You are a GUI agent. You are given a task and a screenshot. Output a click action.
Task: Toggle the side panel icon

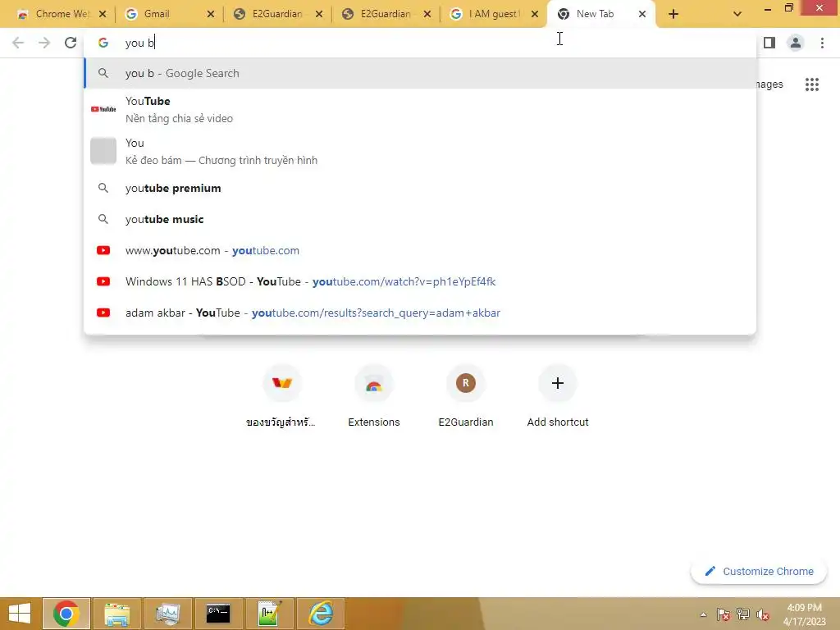[x=769, y=43]
